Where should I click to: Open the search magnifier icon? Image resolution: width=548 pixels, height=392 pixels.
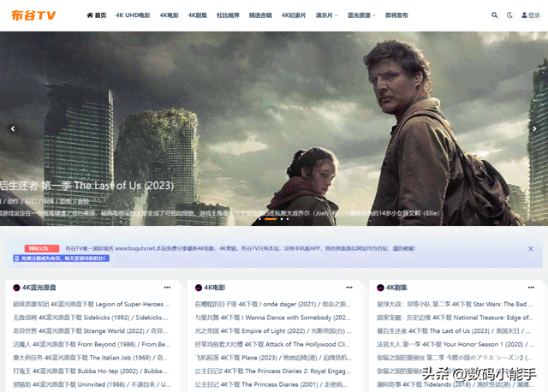[x=494, y=15]
